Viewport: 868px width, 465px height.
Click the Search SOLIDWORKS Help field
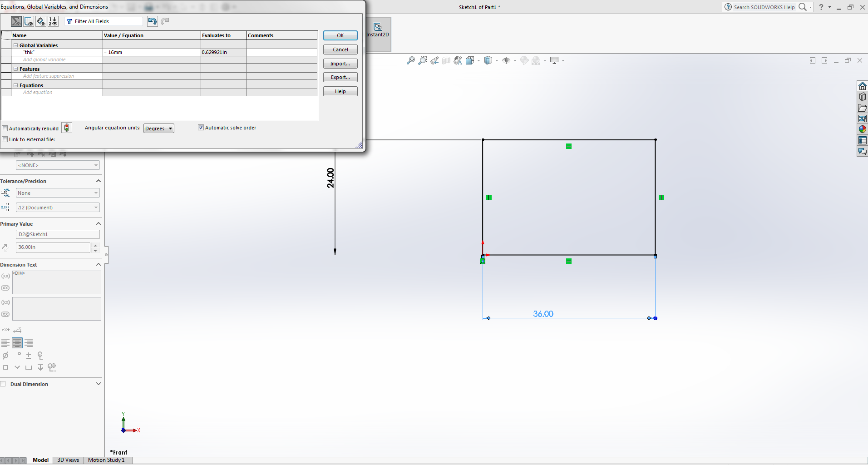coord(764,7)
